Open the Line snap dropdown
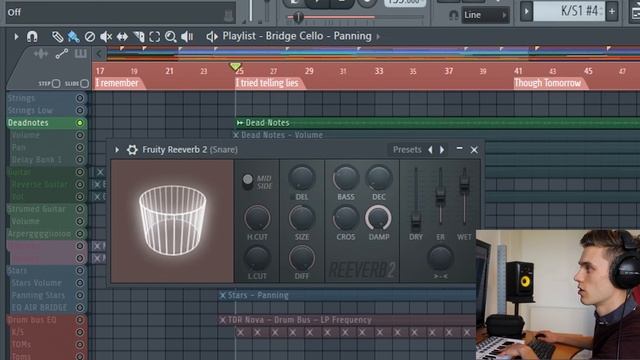Viewport: 640px width, 360px height. tap(485, 16)
